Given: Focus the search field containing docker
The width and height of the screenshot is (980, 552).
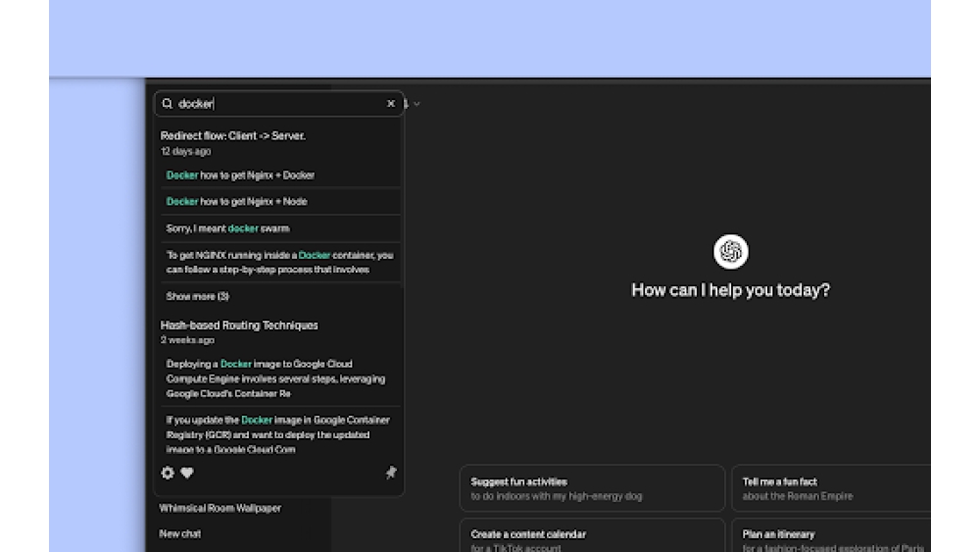Looking at the screenshot, I should click(x=279, y=104).
